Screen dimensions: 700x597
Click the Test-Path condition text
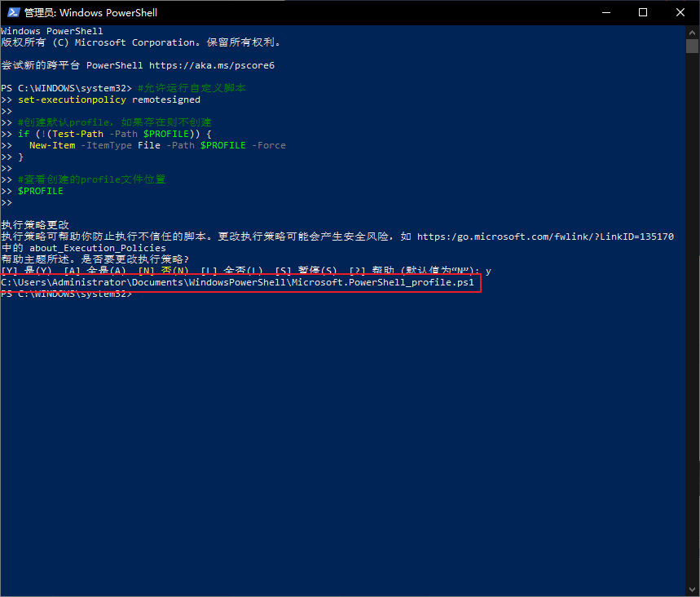(x=77, y=133)
